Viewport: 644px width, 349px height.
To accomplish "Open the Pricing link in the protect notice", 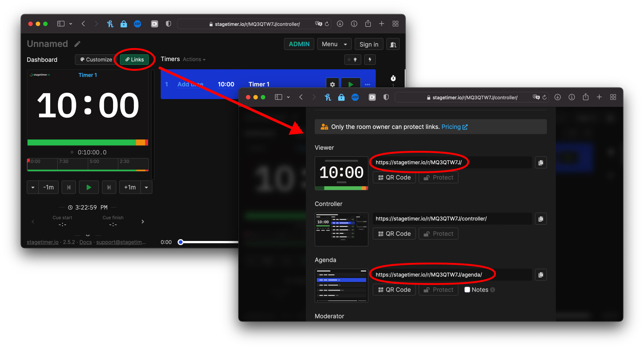I will point(452,127).
